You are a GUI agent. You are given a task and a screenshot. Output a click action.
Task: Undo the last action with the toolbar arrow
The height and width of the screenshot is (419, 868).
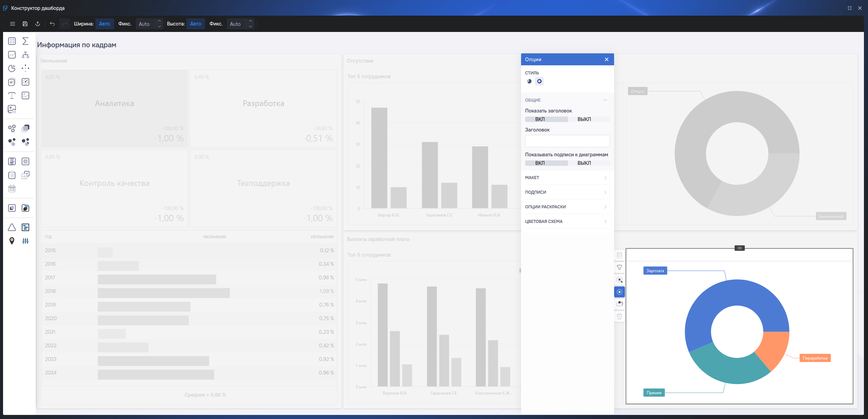[52, 24]
